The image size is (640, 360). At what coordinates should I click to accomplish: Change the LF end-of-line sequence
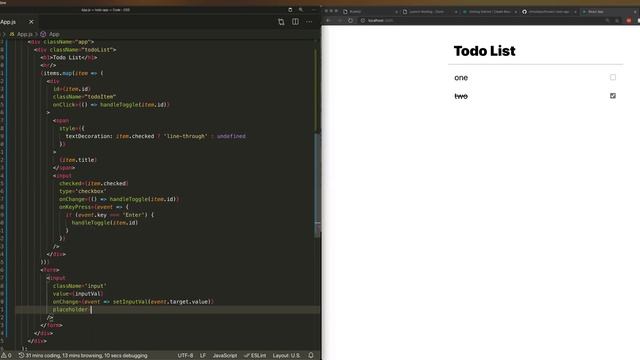[x=203, y=356]
